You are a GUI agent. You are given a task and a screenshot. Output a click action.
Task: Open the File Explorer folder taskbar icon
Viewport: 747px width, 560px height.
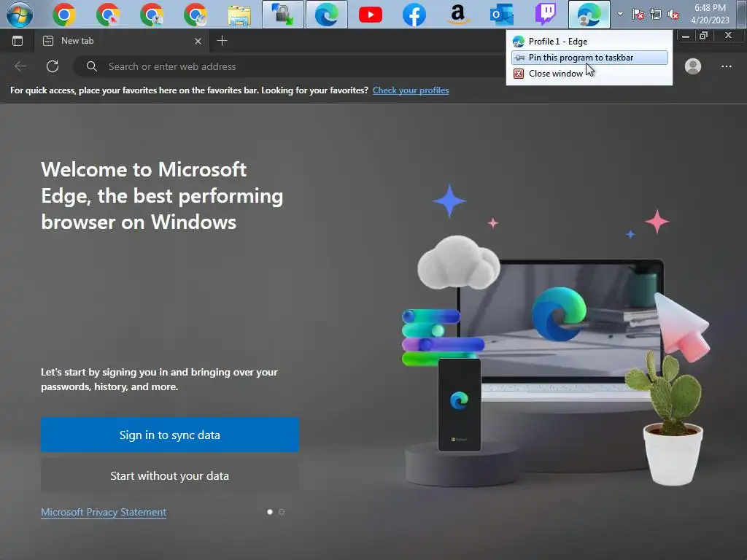coord(239,15)
